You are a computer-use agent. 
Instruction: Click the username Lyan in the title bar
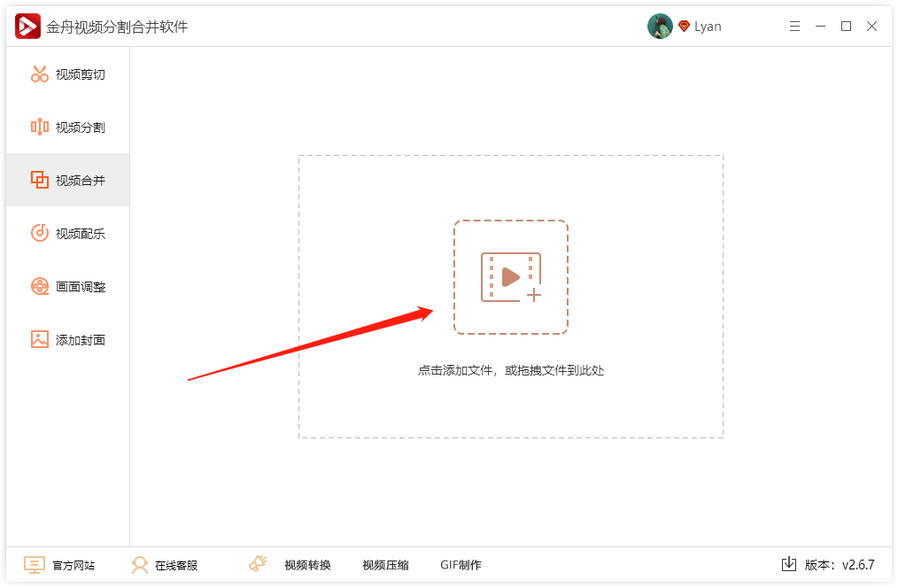pos(708,26)
